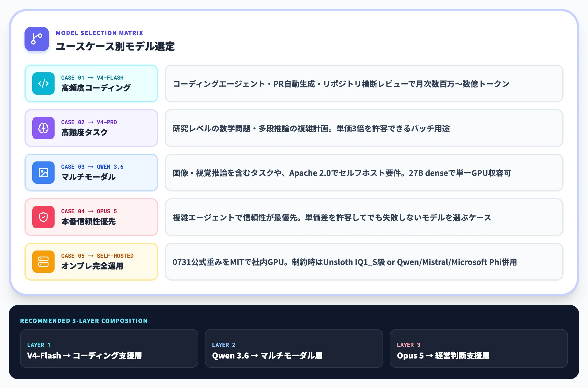Image resolution: width=588 pixels, height=388 pixels.
Task: Select the 高頻度コーディング case card
Action: (91, 84)
